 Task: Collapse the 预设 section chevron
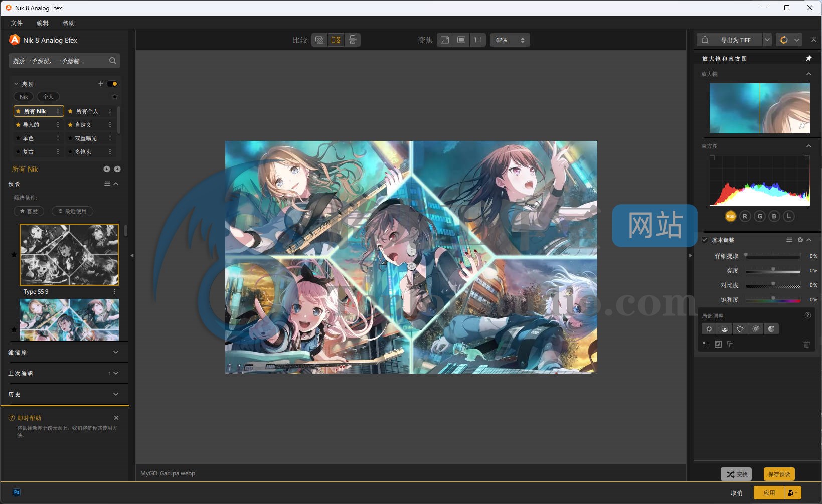(116, 184)
